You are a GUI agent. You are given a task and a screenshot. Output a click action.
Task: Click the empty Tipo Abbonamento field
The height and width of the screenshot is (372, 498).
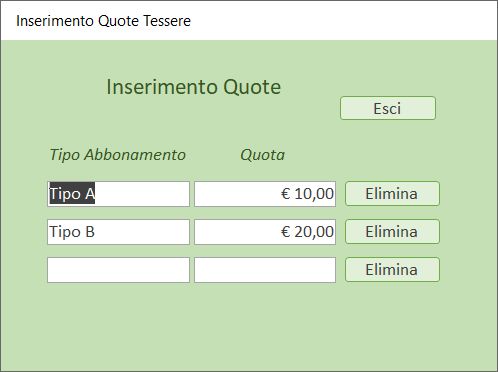pos(118,270)
